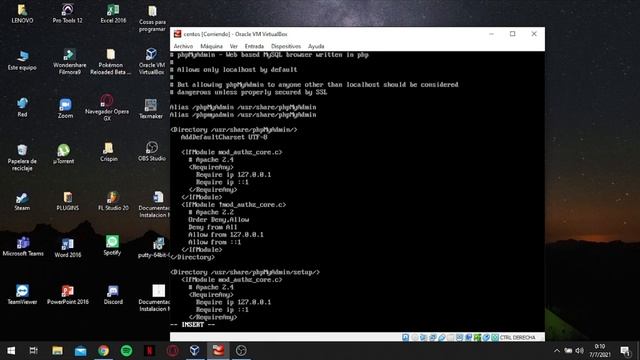
Task: Open Netflix from the taskbar
Action: click(149, 351)
